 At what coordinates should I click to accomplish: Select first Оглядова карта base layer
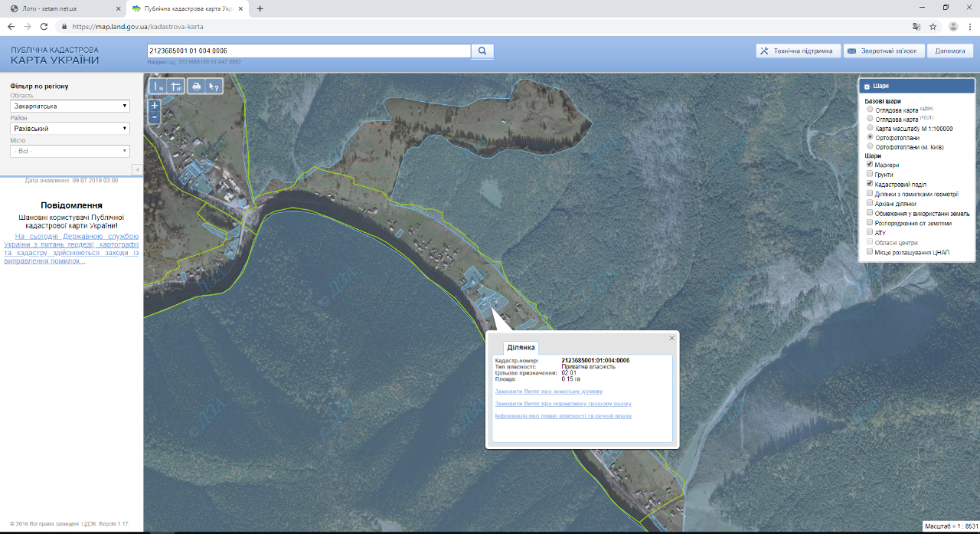(x=870, y=110)
